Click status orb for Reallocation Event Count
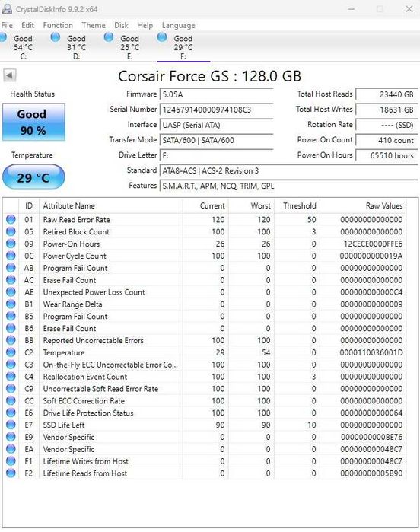 [11, 377]
